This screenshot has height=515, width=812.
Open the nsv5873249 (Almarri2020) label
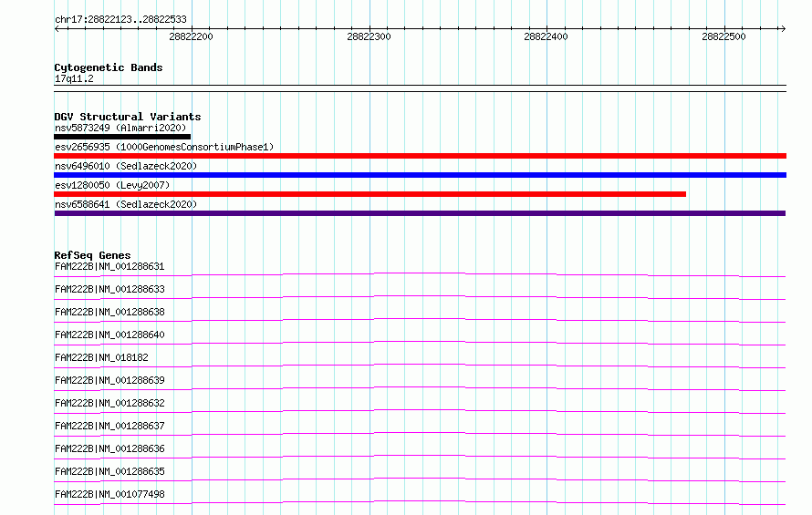[x=120, y=128]
